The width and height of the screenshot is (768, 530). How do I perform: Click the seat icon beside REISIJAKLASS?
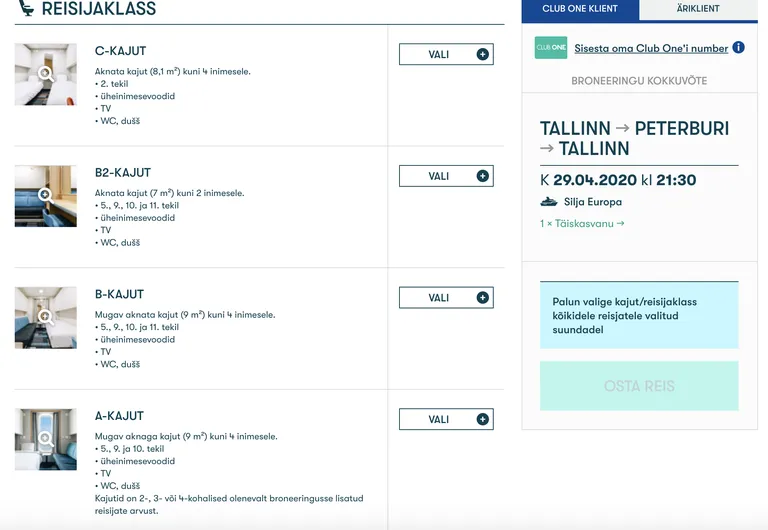[26, 8]
